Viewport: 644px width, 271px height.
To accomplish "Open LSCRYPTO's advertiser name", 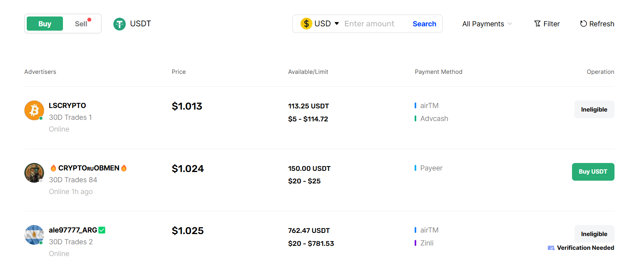I will 67,105.
